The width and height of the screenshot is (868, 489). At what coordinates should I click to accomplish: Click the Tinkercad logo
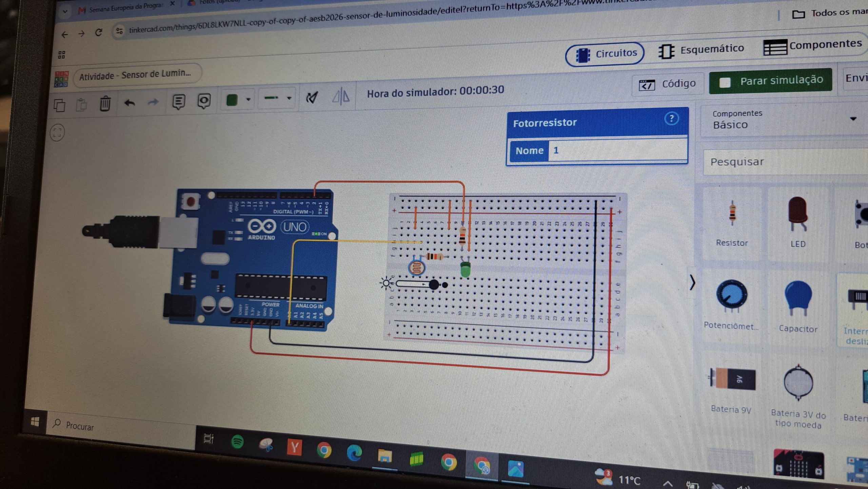tap(61, 79)
